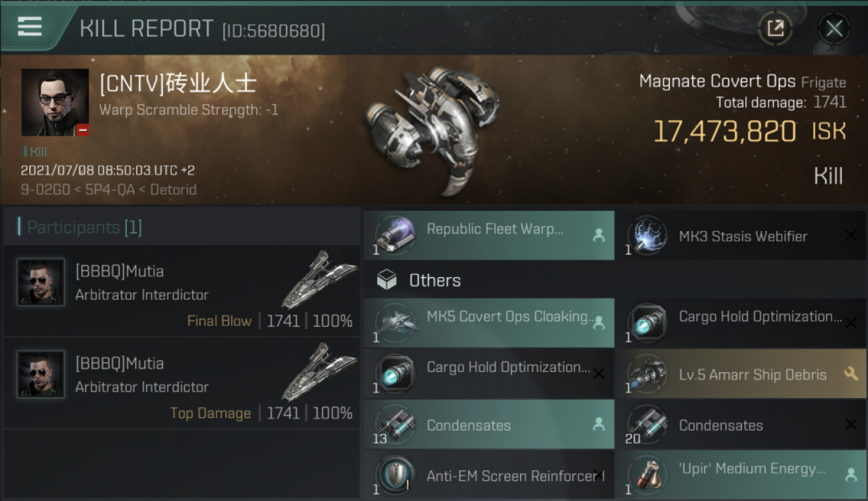Select the Top Damage participant Mutia row
868x501 pixels.
point(182,384)
